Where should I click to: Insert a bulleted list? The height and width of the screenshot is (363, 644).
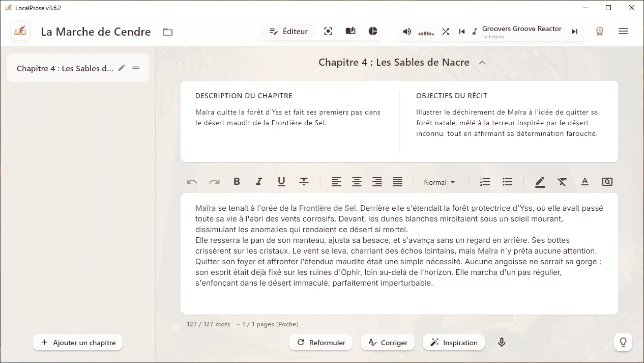[507, 182]
